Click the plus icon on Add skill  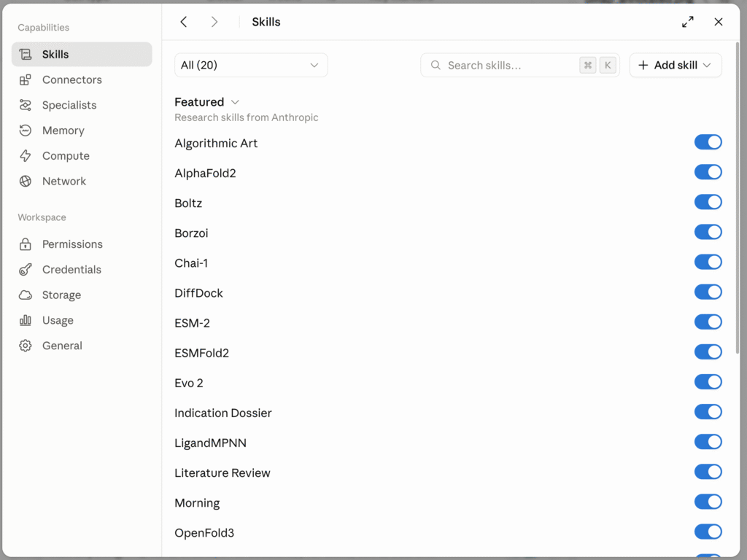click(x=643, y=65)
